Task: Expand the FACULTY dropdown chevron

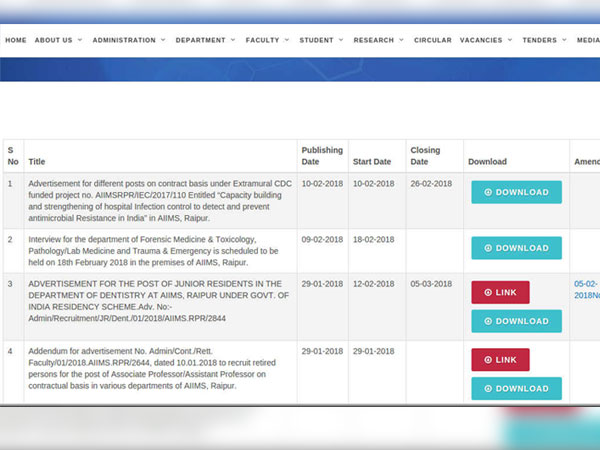Action: point(287,40)
